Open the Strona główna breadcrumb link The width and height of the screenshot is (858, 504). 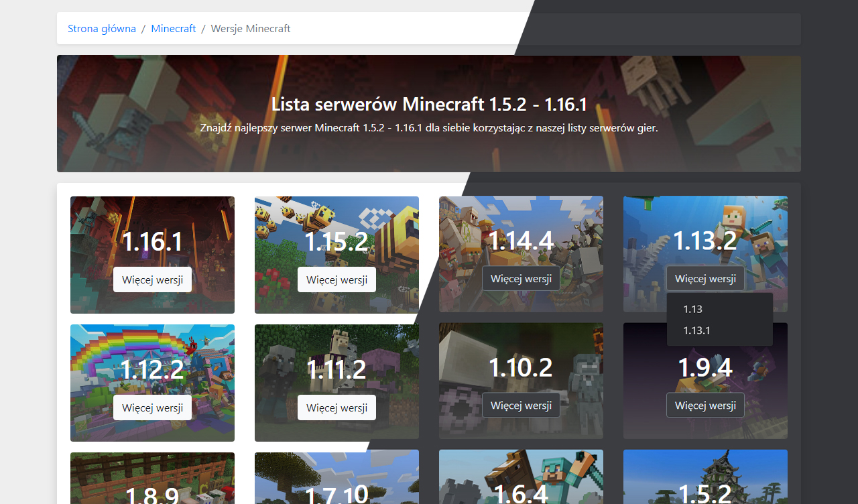click(102, 29)
